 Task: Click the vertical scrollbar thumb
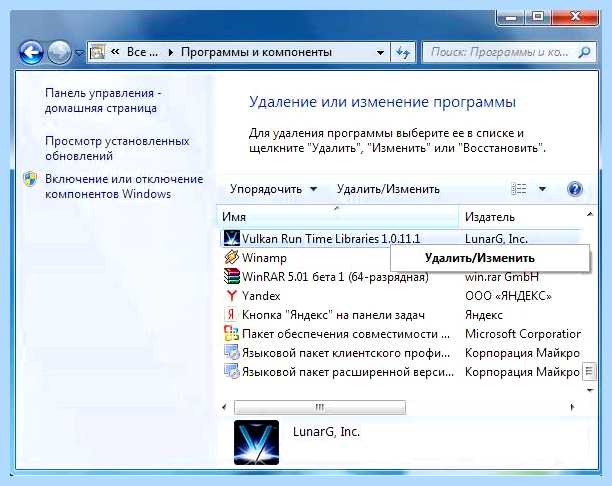pyautogui.click(x=589, y=371)
